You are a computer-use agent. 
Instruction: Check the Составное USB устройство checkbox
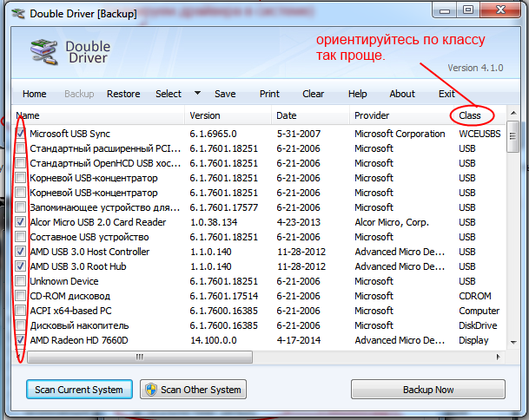21,237
